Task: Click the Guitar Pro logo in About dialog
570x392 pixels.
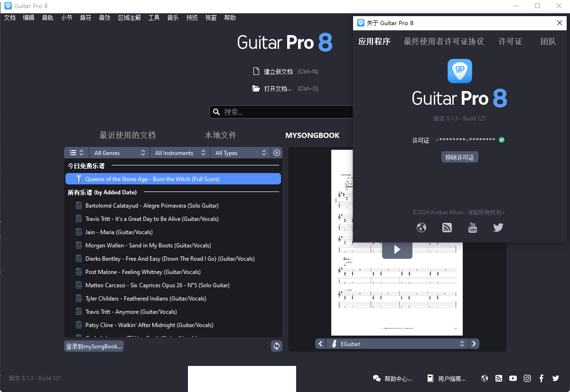Action: (460, 71)
